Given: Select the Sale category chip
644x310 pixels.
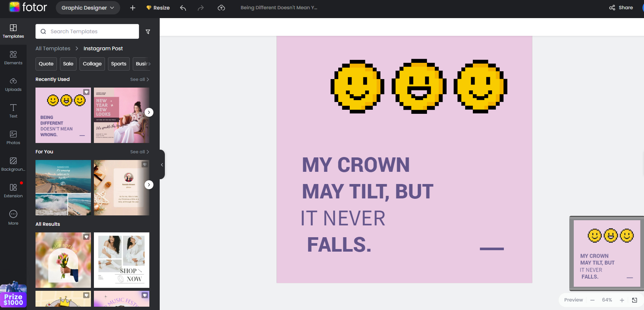Looking at the screenshot, I should [68, 64].
